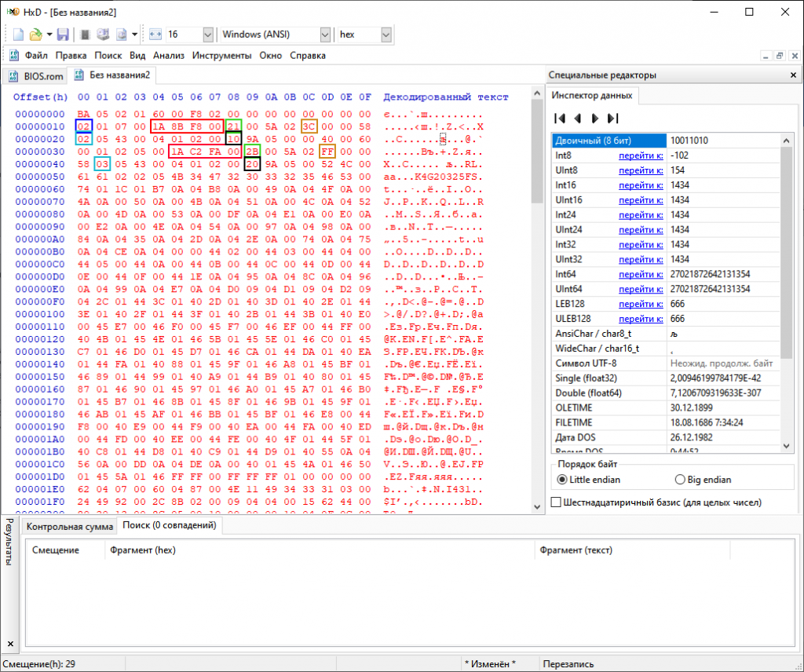Click 'перейти к:' link for ULEB128
Viewport: 804px width, 672px height.
coord(641,319)
